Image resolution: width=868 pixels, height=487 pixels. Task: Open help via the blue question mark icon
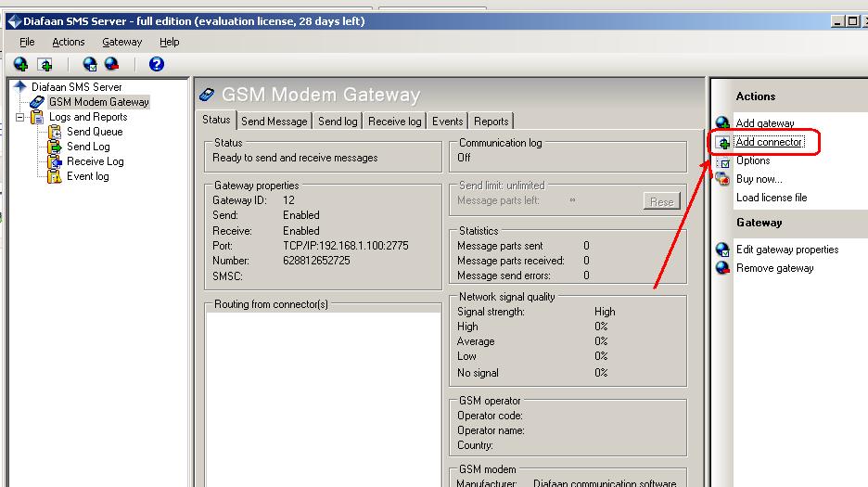157,64
